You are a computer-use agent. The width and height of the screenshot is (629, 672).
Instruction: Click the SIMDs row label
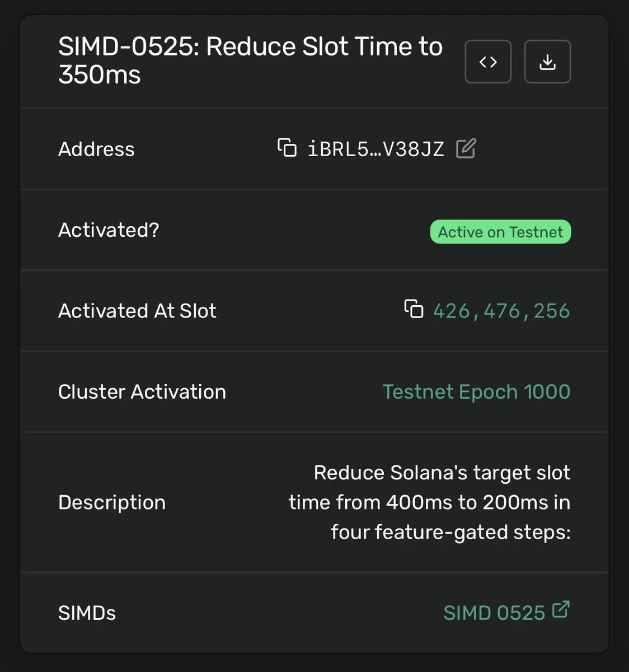pos(87,613)
